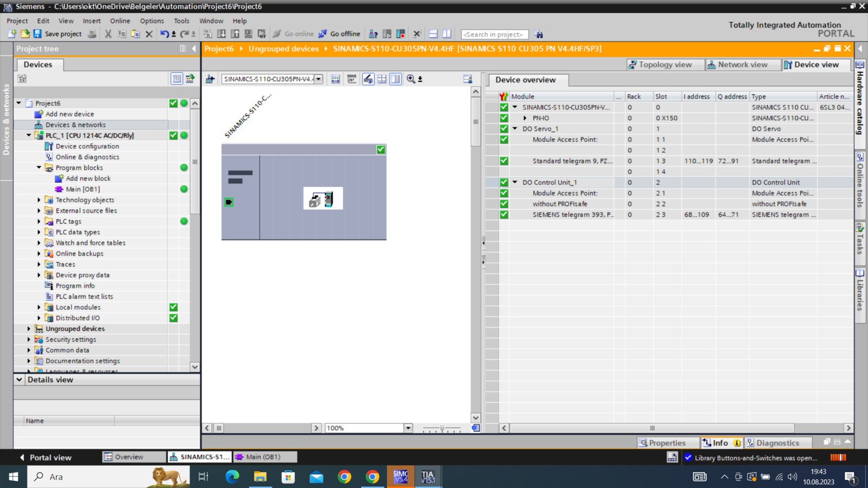This screenshot has height=488, width=868.
Task: Expand the PN-IO row in device overview
Action: click(525, 118)
